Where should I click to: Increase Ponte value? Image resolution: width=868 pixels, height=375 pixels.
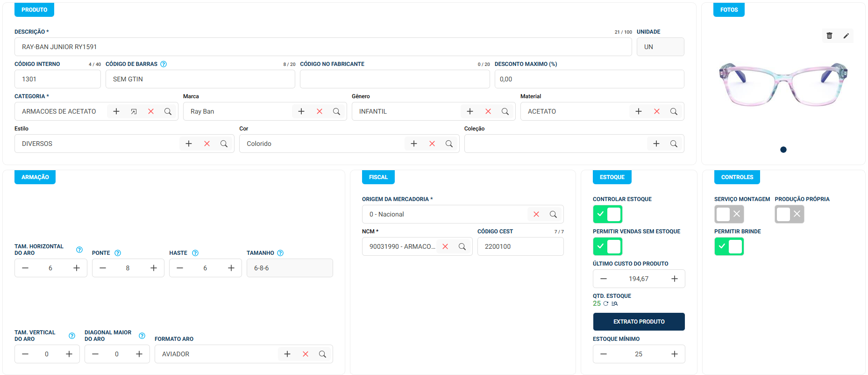pyautogui.click(x=154, y=268)
